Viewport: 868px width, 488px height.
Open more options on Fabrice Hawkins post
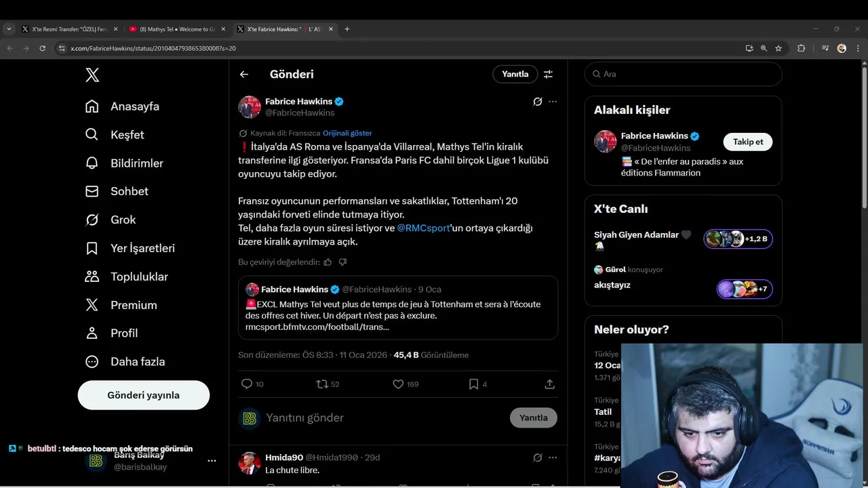pyautogui.click(x=553, y=102)
